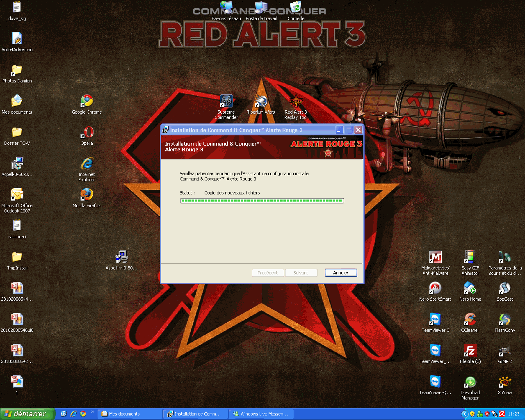This screenshot has width=525, height=420.
Task: Select the Dossier TOW folder
Action: tap(17, 136)
